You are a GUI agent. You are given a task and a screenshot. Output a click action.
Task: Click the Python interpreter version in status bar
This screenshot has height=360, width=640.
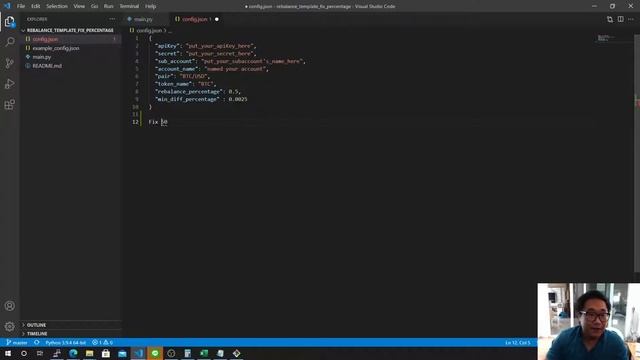pyautogui.click(x=66, y=342)
